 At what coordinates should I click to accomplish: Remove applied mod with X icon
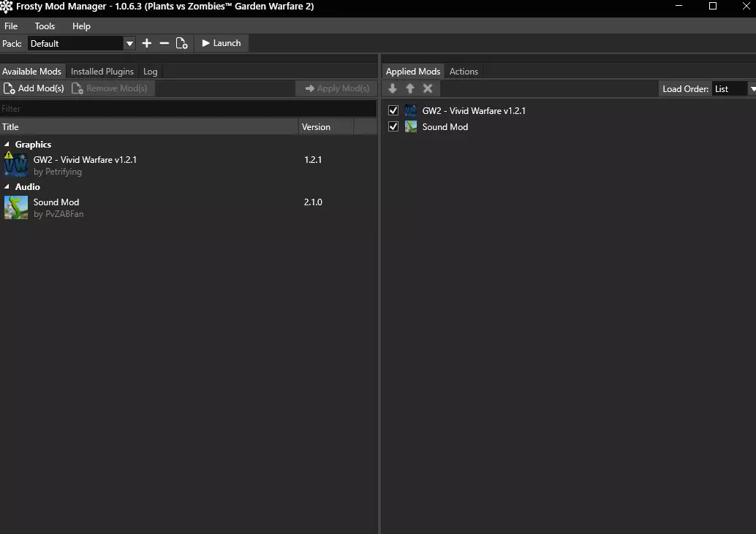[x=428, y=88]
